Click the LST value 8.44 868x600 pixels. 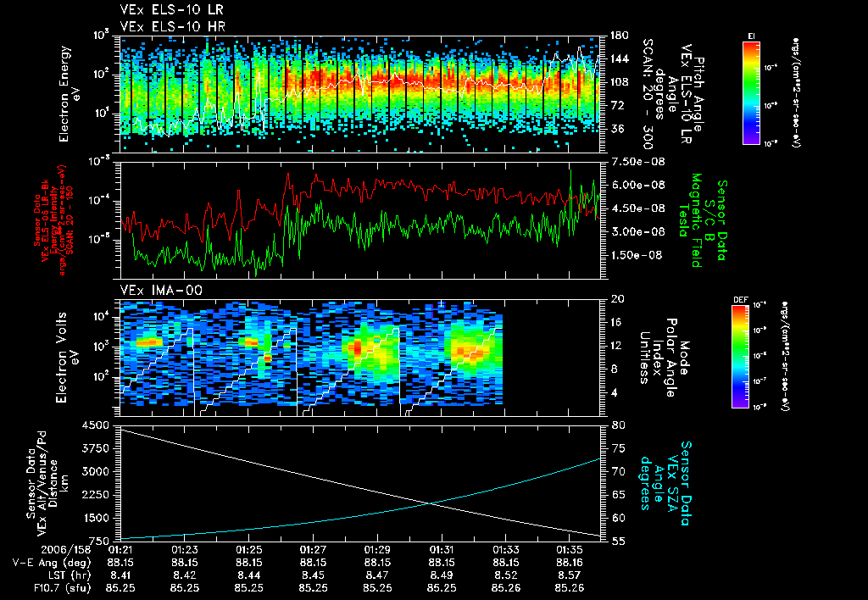(x=248, y=575)
